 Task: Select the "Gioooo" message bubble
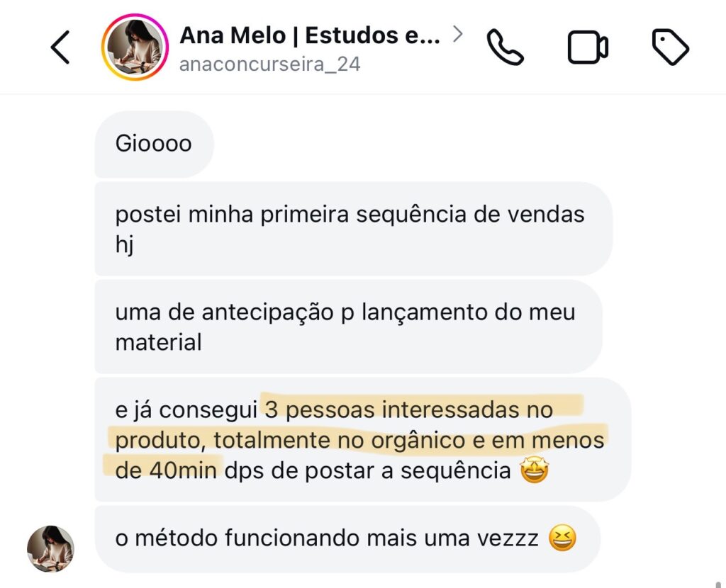coord(154,144)
